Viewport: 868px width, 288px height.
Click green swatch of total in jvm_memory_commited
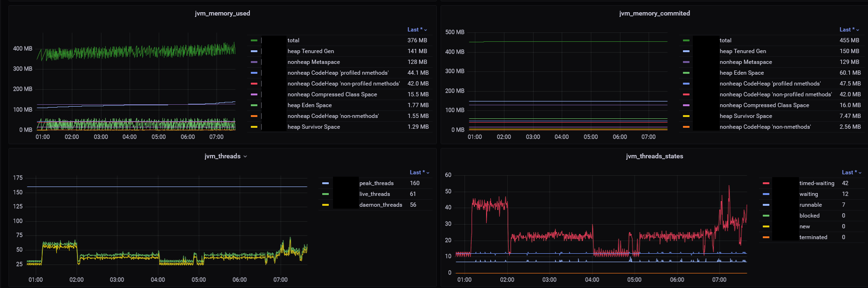tap(686, 40)
